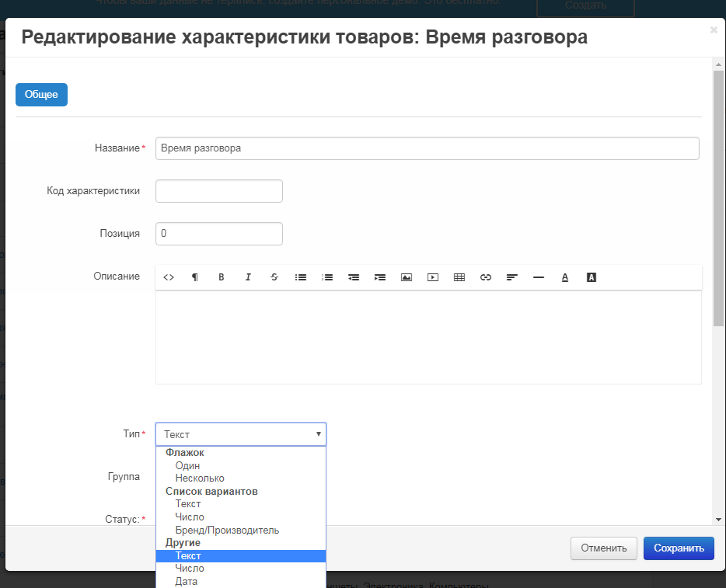Open the Тип dropdown

(x=241, y=434)
